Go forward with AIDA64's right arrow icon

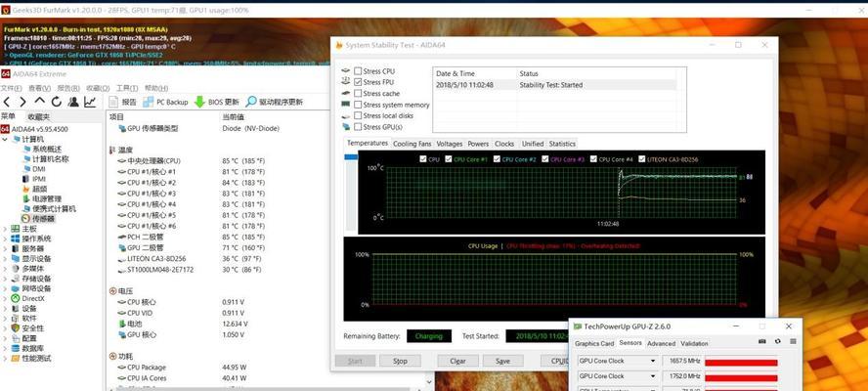[x=22, y=102]
